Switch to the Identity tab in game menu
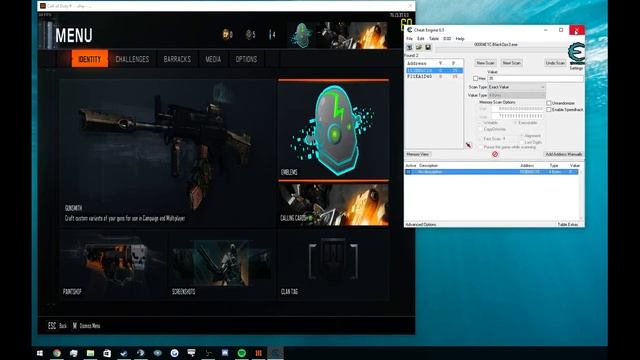Viewport: 640px width, 360px height. [x=90, y=59]
